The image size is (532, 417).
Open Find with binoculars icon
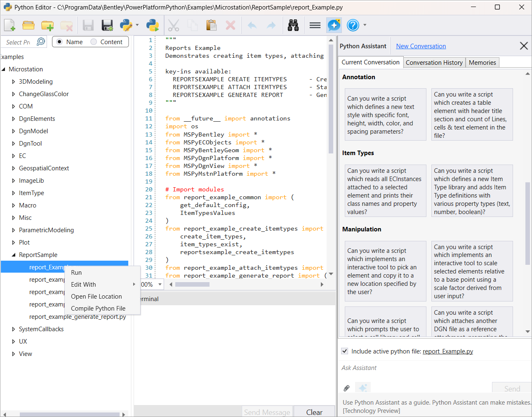293,25
